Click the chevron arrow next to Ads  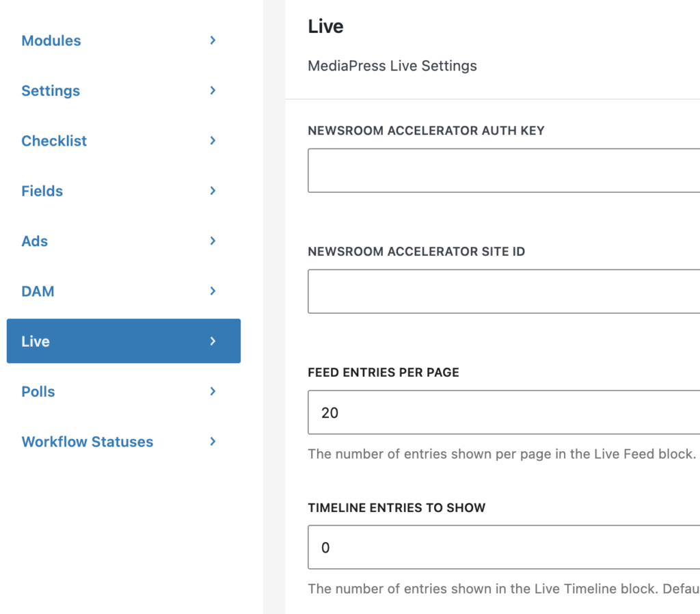[213, 241]
